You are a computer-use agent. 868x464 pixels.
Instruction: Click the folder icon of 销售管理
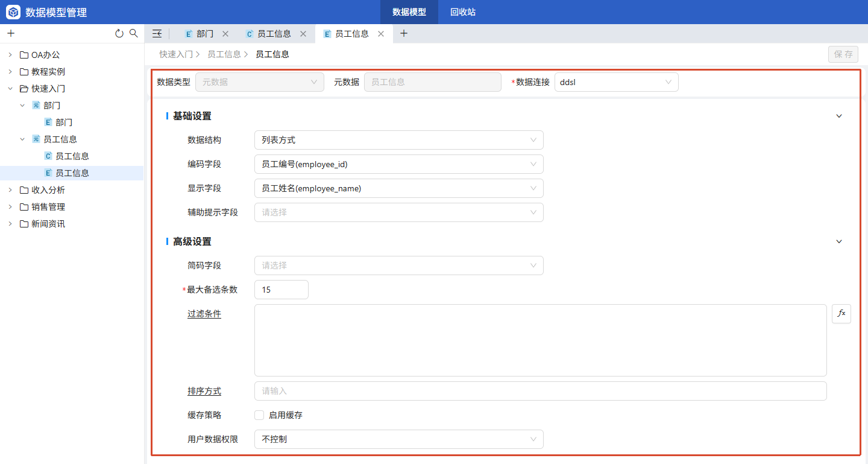pos(24,207)
